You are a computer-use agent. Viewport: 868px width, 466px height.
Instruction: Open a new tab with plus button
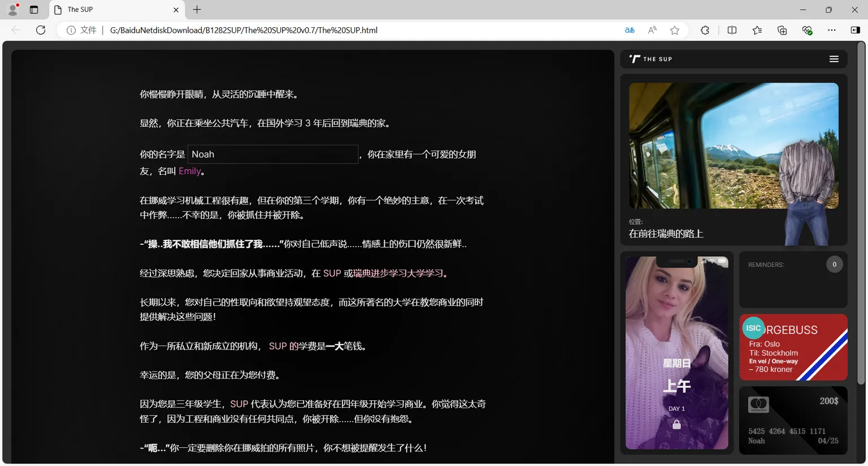pos(197,10)
